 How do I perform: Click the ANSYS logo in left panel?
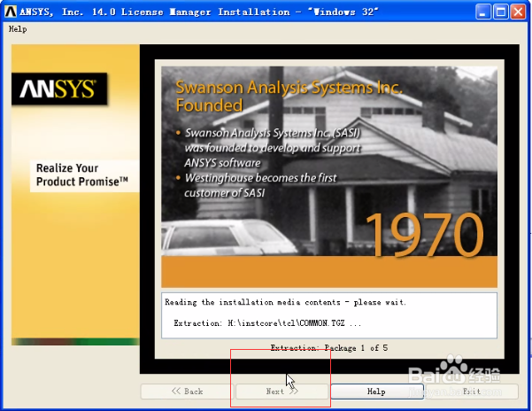point(59,89)
